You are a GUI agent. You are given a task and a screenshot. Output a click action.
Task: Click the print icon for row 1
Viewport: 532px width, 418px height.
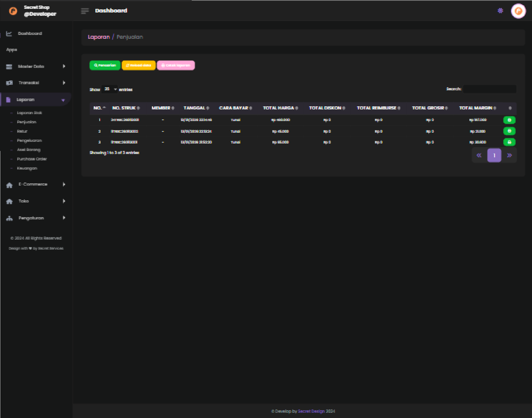pyautogui.click(x=509, y=120)
